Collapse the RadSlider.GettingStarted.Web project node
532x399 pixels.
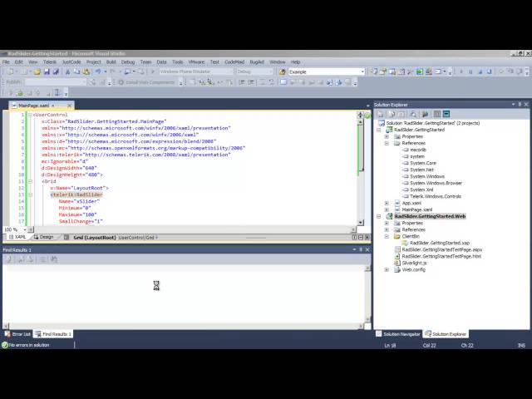click(x=379, y=216)
